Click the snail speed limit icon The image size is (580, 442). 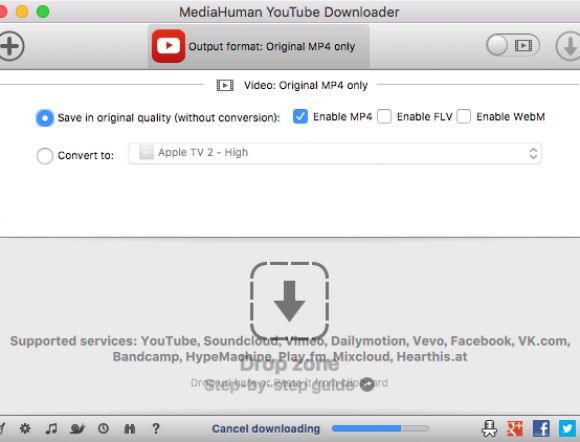click(x=77, y=428)
